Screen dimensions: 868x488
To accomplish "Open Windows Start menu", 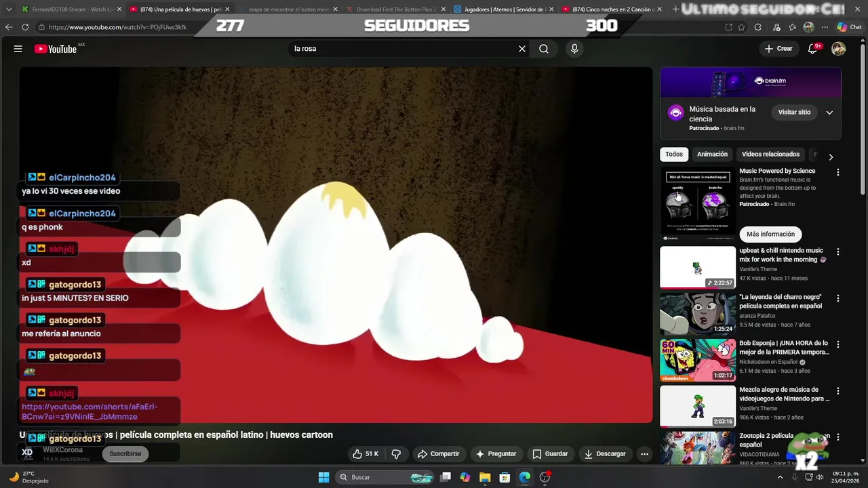I will pos(323,477).
